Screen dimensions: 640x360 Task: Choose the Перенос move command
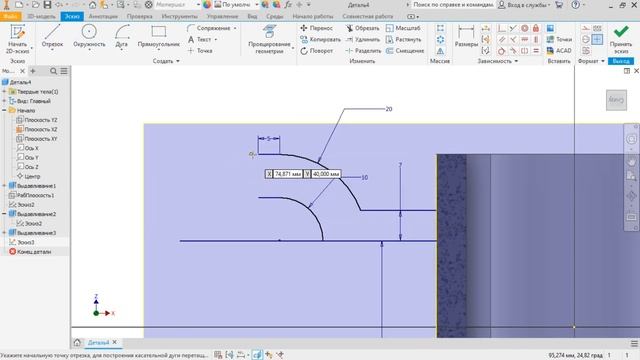point(317,28)
